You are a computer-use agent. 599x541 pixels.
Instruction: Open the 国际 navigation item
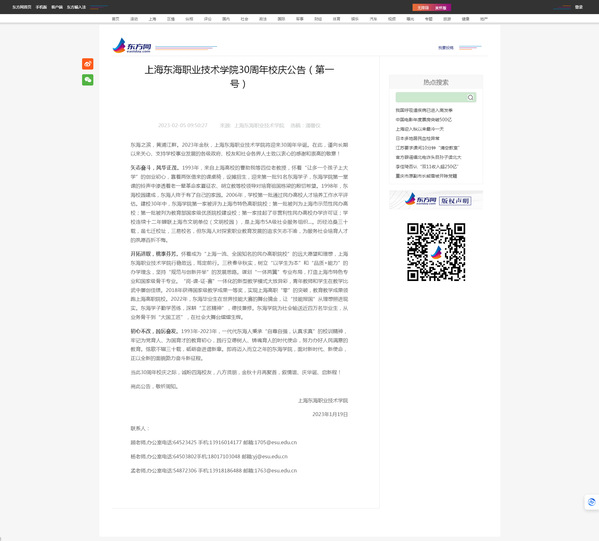(281, 19)
